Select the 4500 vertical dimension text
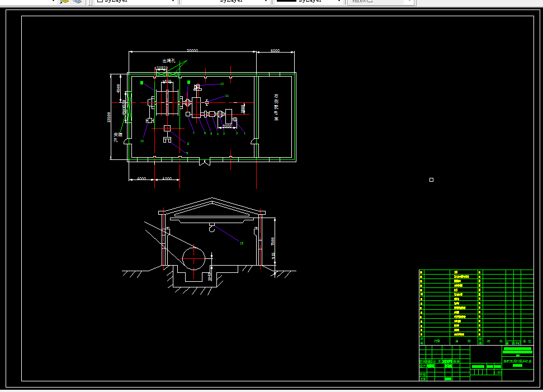 tap(119, 89)
